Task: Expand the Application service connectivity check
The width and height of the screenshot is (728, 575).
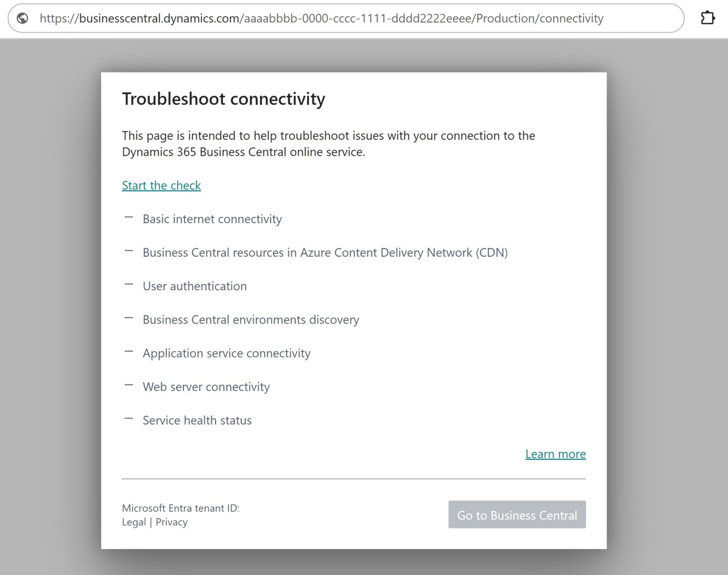Action: tap(128, 352)
